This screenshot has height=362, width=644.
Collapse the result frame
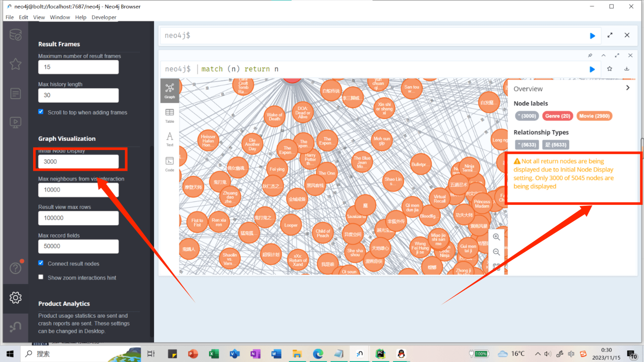603,55
